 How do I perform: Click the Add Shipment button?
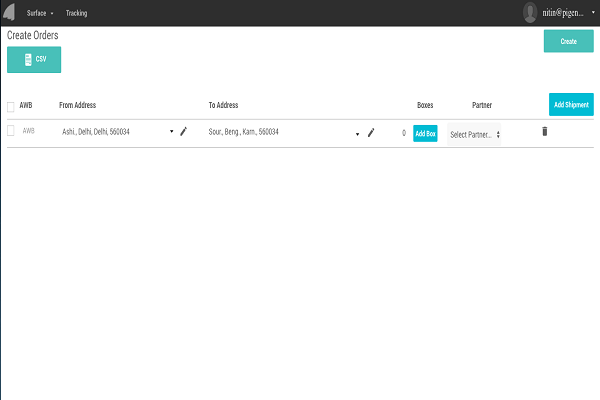(x=572, y=105)
